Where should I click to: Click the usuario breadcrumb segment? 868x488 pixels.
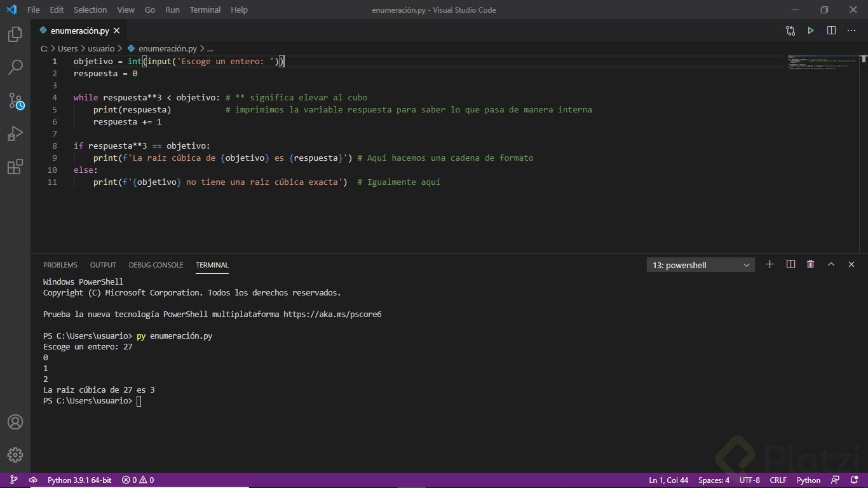coord(101,48)
